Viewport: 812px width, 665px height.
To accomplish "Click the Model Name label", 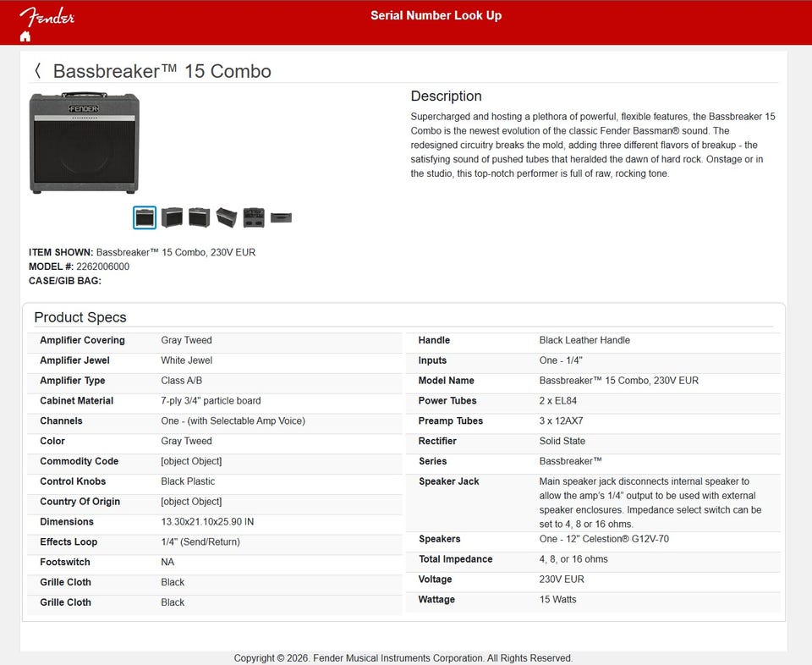I will pos(447,381).
